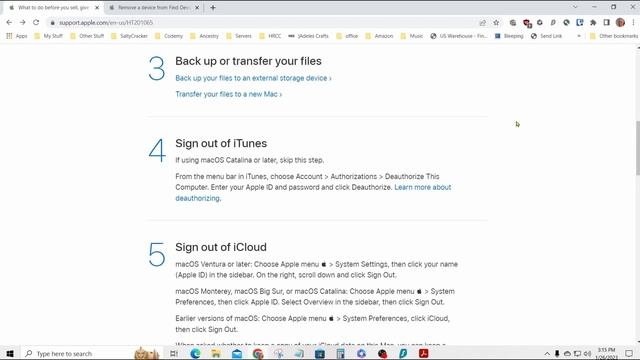Open the SaltyCracker bookmark folder

point(129,36)
